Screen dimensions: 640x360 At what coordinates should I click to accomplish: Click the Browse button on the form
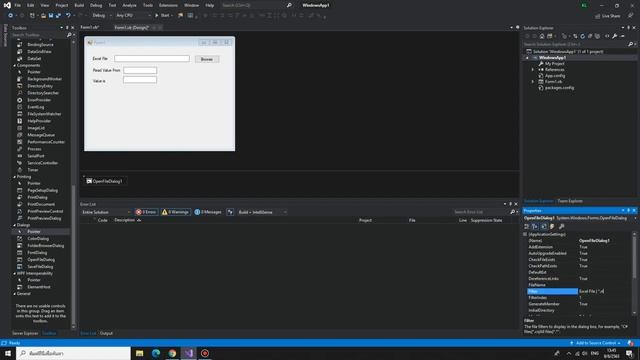(207, 59)
